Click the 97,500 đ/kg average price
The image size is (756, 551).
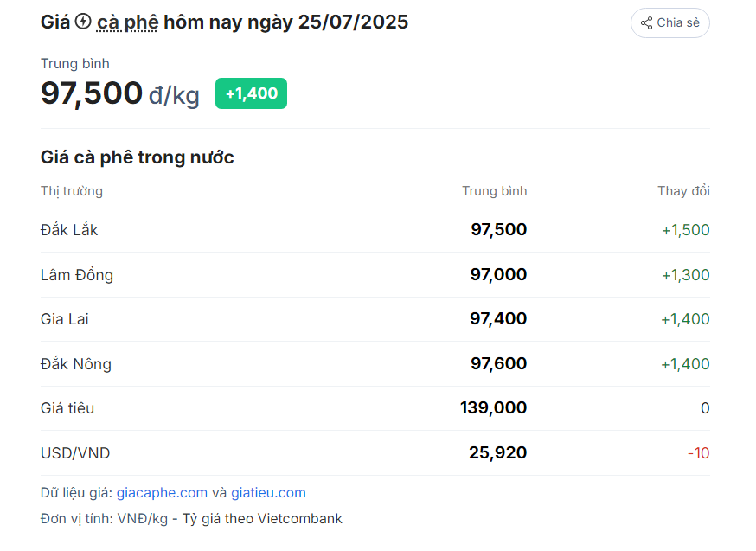pyautogui.click(x=120, y=93)
